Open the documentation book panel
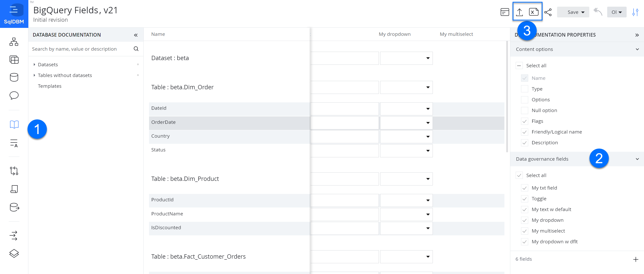Viewport: 644px width, 274px height. pos(14,125)
